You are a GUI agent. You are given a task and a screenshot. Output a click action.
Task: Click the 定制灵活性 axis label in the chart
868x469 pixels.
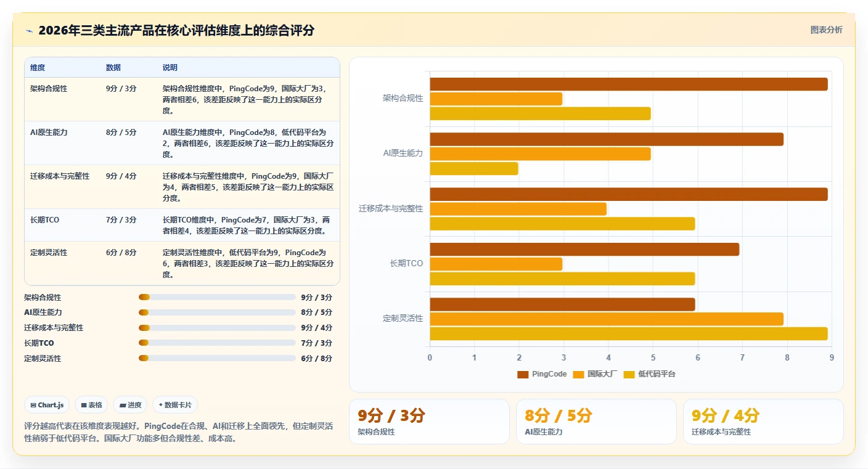pos(403,319)
